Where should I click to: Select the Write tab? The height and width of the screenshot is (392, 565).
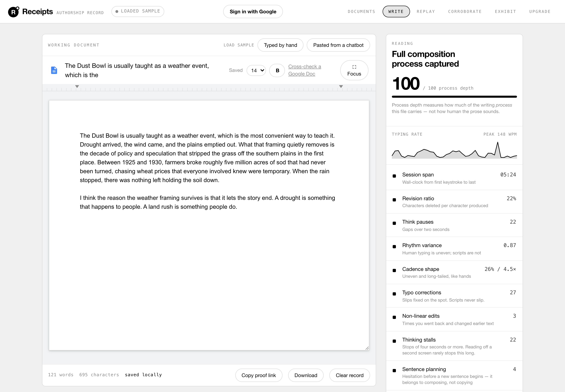[396, 12]
